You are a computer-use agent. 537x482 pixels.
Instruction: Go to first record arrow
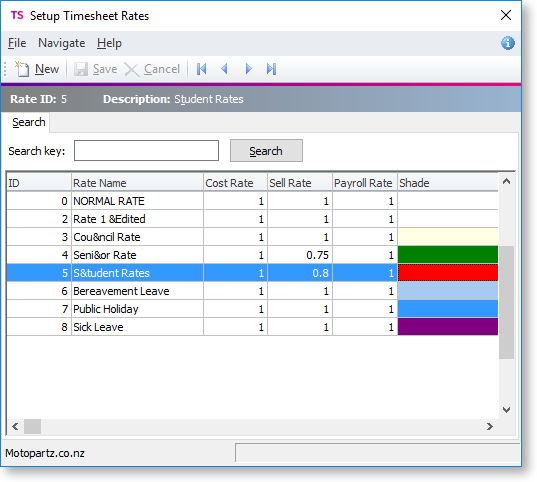coord(201,69)
